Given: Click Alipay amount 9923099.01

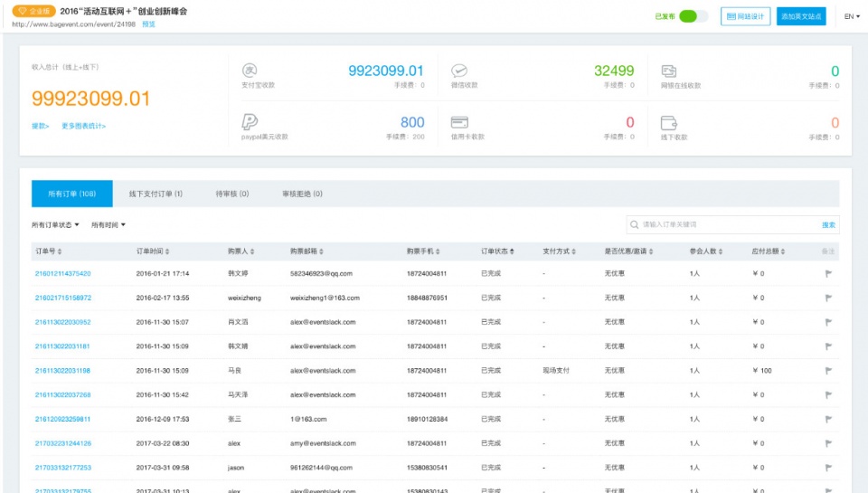Looking at the screenshot, I should [x=386, y=71].
